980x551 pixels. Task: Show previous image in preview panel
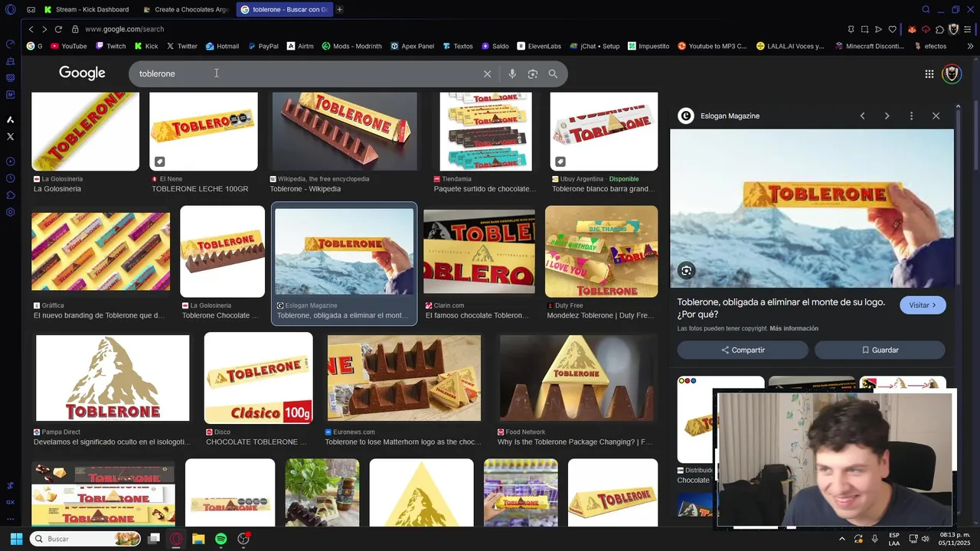[x=862, y=116]
